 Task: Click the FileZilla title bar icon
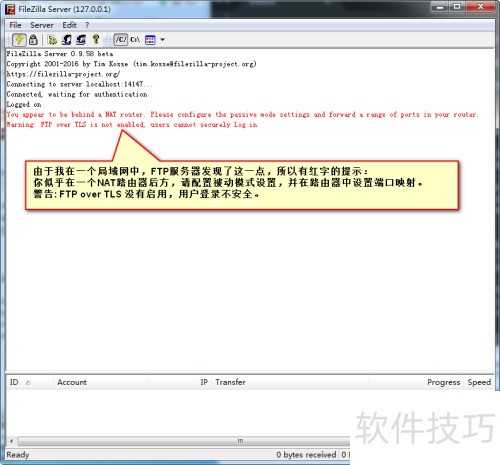(10, 9)
